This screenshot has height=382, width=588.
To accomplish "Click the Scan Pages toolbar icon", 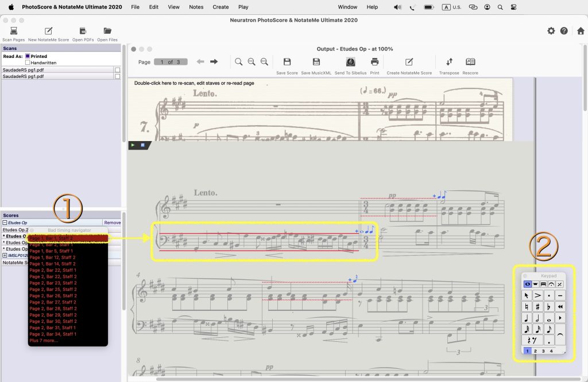I will pyautogui.click(x=13, y=31).
